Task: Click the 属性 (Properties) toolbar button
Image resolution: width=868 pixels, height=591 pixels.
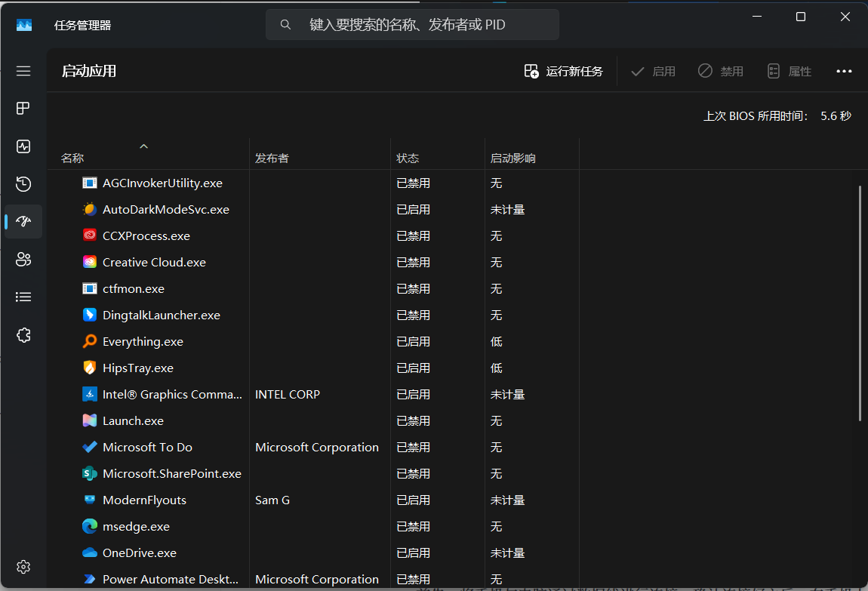Action: point(790,72)
